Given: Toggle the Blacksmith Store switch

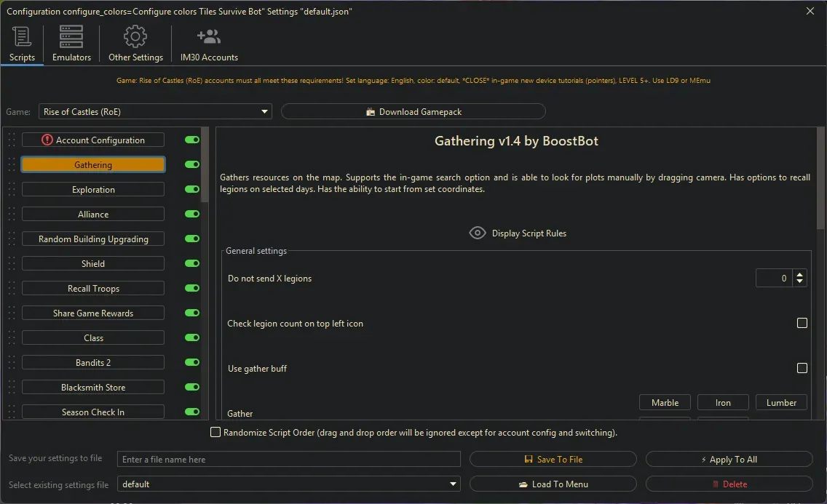Looking at the screenshot, I should (x=192, y=387).
